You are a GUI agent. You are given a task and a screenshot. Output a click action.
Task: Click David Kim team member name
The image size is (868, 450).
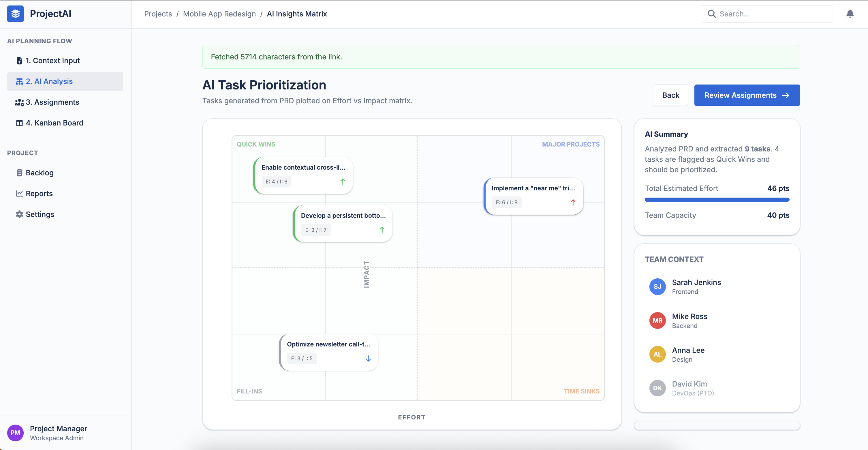click(689, 384)
